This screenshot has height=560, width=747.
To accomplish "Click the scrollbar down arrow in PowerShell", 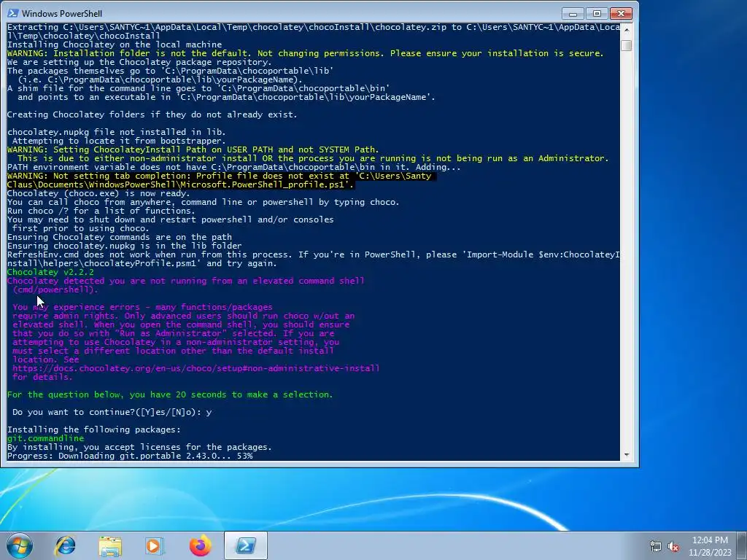I will pyautogui.click(x=627, y=455).
